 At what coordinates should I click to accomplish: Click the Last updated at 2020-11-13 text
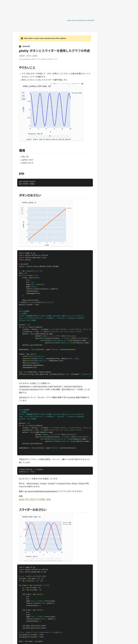[29, 59]
